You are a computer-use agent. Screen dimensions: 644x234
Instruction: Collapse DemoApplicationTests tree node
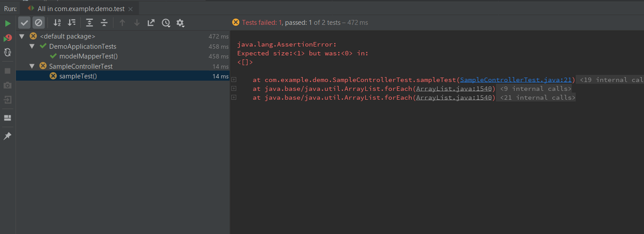point(32,47)
